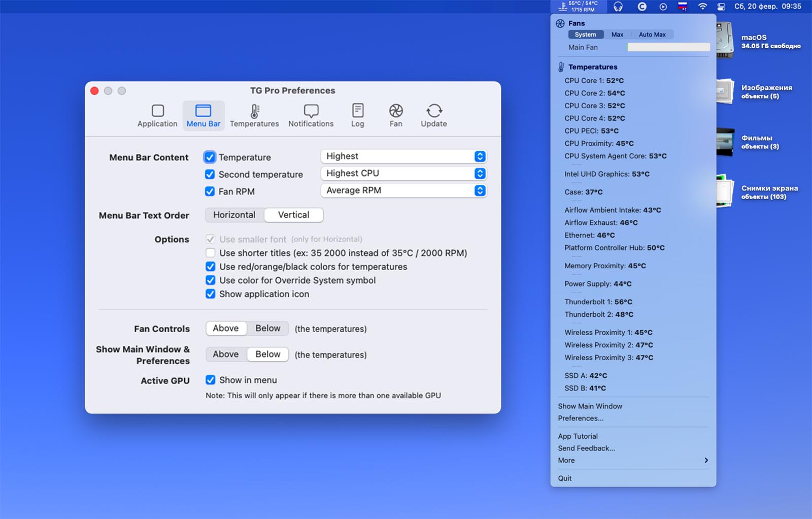The width and height of the screenshot is (812, 519).
Task: Click the Main Fan speed slider
Action: pyautogui.click(x=668, y=47)
